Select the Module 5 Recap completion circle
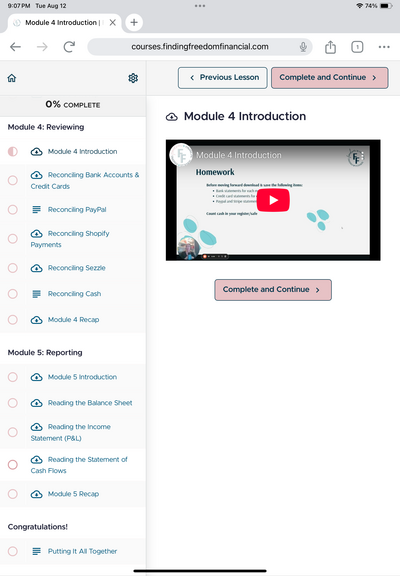This screenshot has width=400, height=576. [13, 494]
